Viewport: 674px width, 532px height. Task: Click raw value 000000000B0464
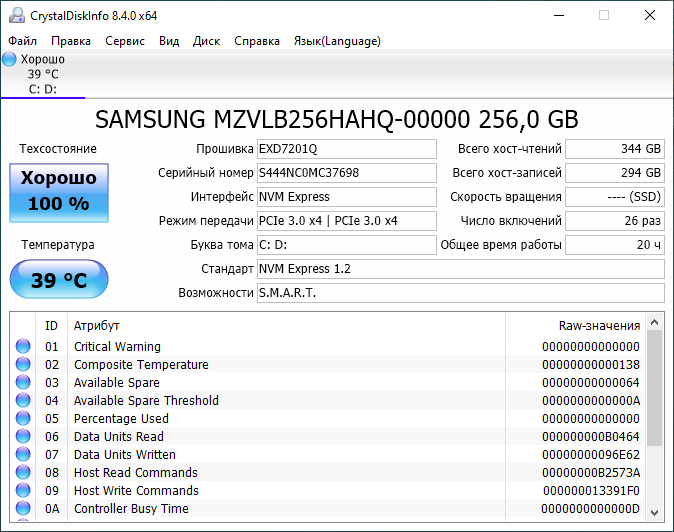tap(591, 437)
